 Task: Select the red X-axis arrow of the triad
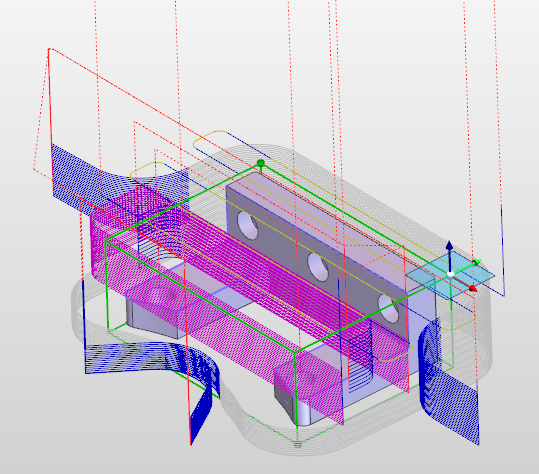[464, 282]
